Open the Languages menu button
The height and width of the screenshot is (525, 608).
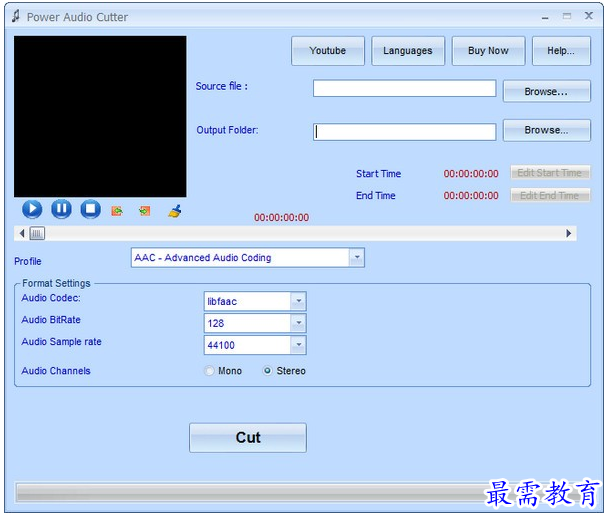407,51
